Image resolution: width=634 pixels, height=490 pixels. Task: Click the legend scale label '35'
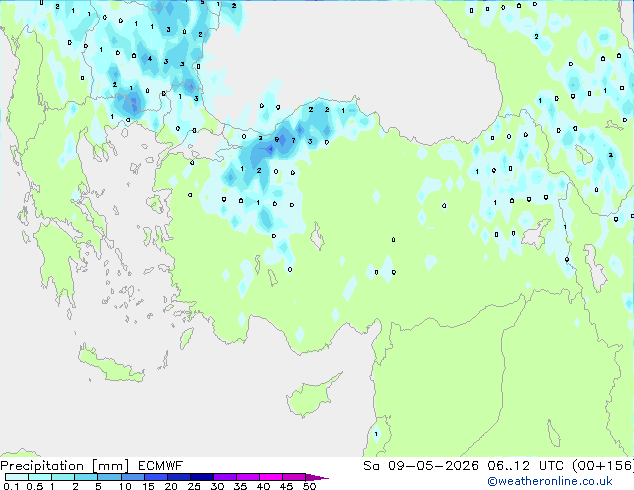(x=240, y=486)
